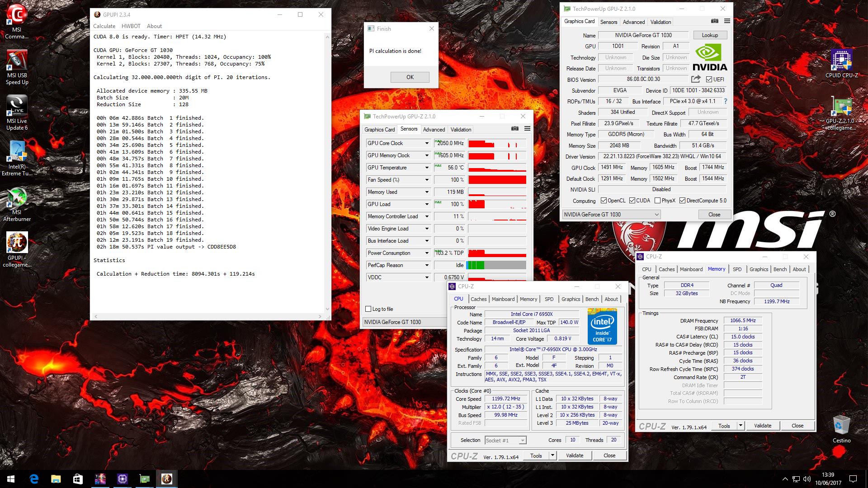Open HWBOT menu in GPUPI
Image resolution: width=868 pixels, height=488 pixels.
pos(131,26)
